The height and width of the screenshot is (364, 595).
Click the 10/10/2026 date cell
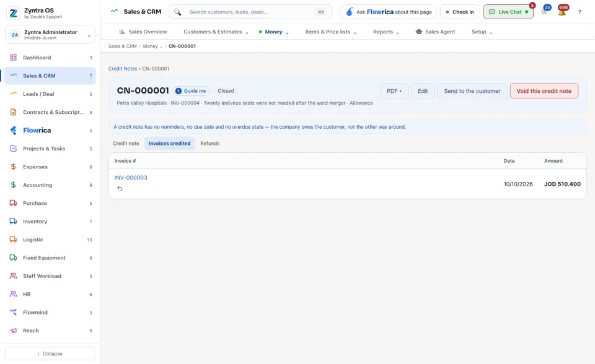(518, 184)
